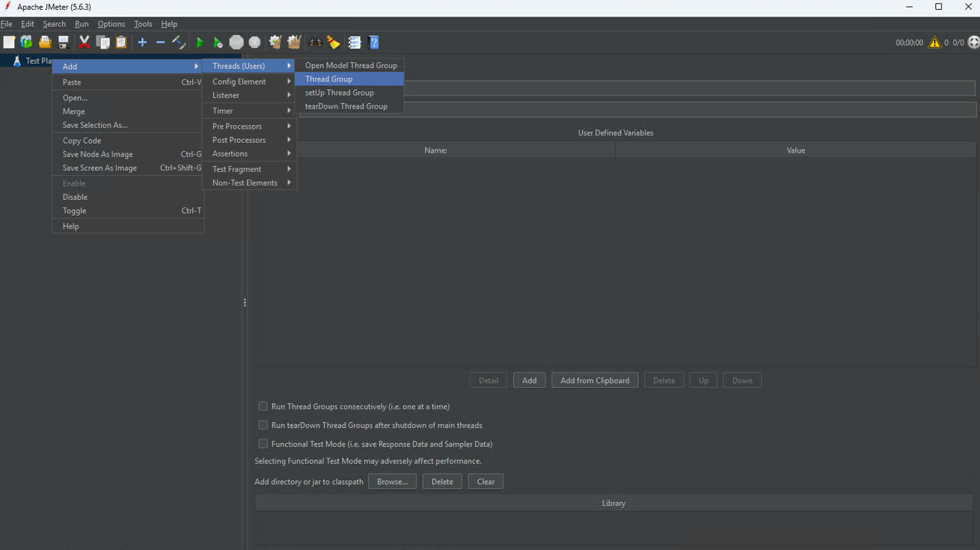Open the File menu
This screenshot has height=550, width=980.
pyautogui.click(x=7, y=24)
